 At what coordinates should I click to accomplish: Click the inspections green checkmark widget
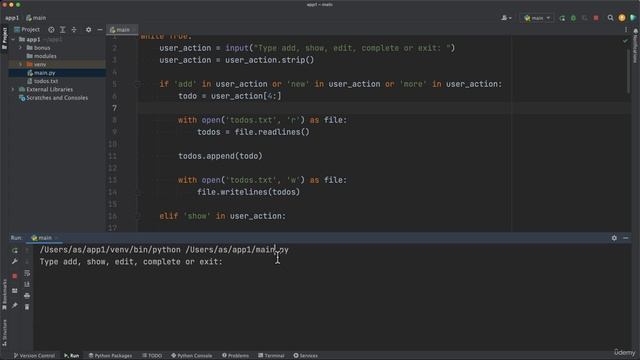point(625,41)
